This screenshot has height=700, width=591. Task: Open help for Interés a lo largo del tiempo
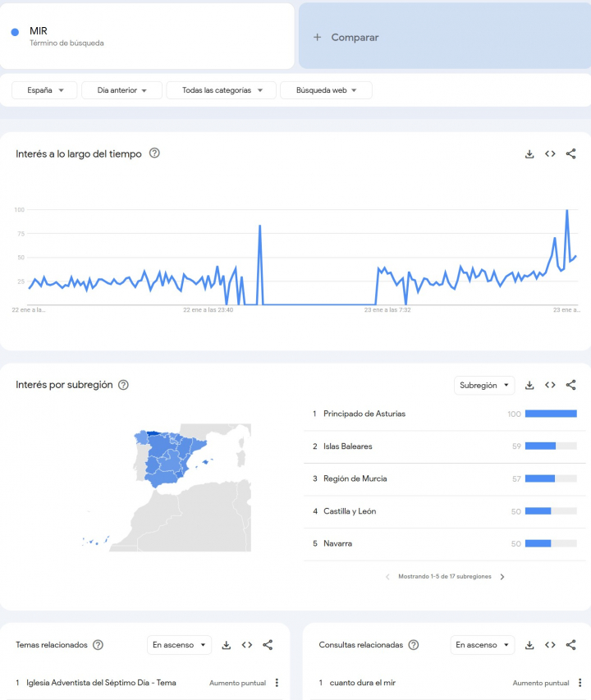coord(154,153)
